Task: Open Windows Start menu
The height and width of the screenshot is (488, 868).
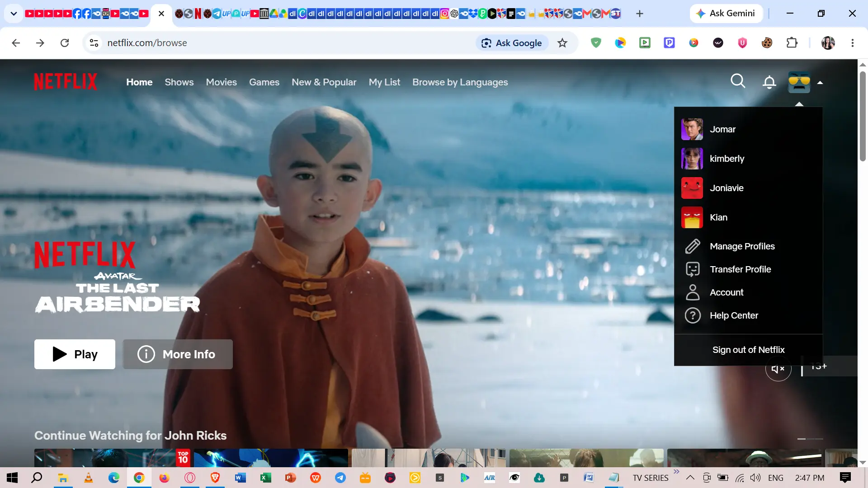Action: [12, 478]
